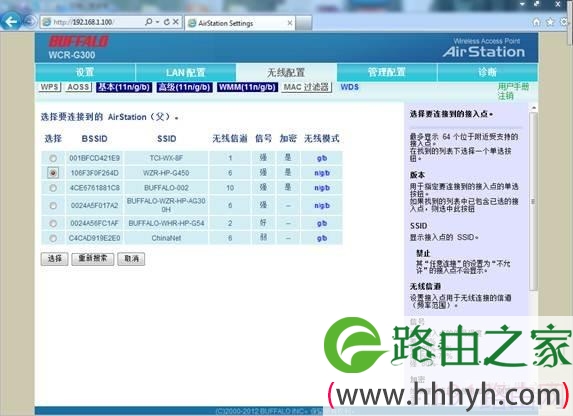Click BSSID 106F3F0F264D cell
This screenshot has height=416, width=573.
click(x=95, y=173)
